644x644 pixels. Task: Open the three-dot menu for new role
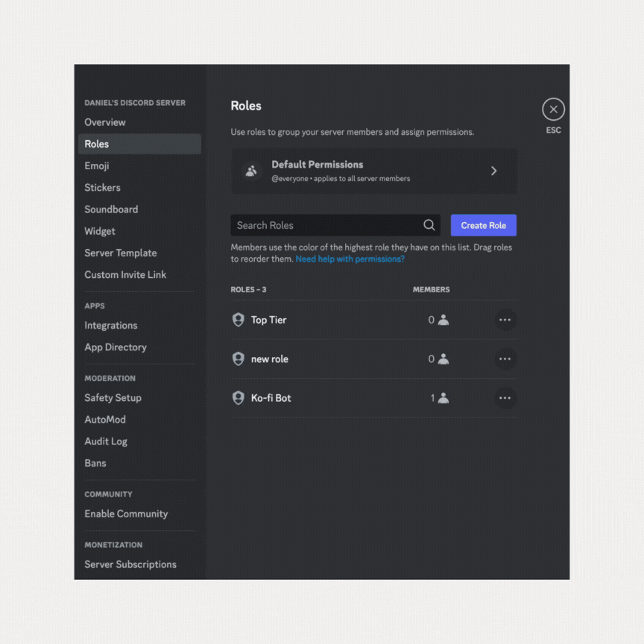505,359
